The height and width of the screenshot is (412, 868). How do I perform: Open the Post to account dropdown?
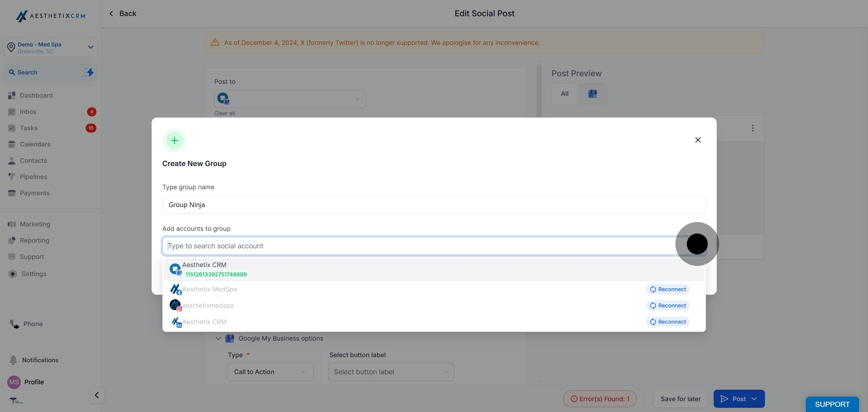[x=290, y=99]
